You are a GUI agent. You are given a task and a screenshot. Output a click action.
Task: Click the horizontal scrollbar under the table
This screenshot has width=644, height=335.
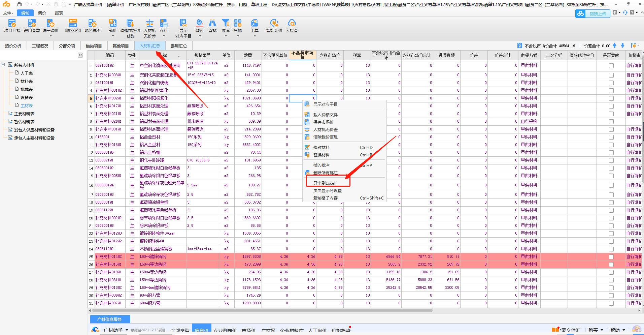(263, 310)
